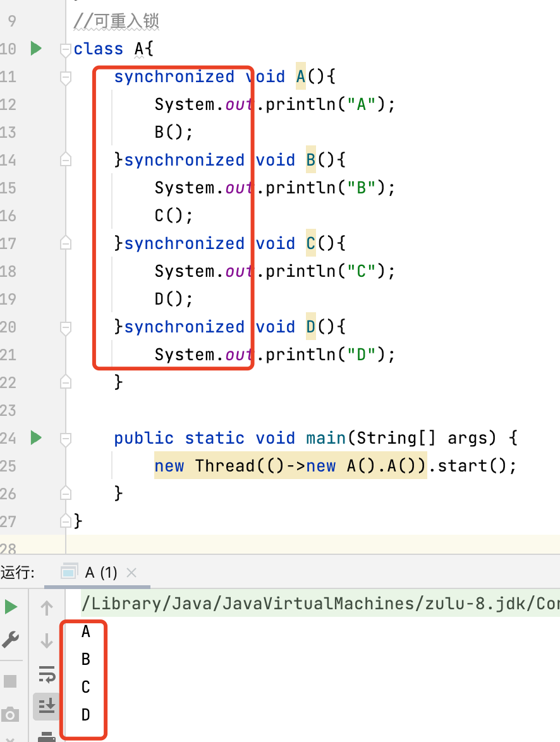Click the printer icon in console toolbar
This screenshot has width=560, height=742.
point(47,736)
